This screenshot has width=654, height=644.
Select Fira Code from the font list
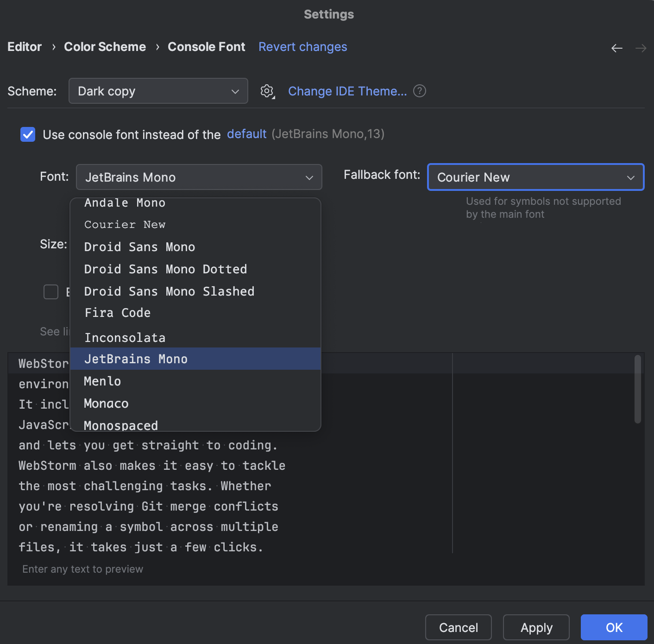coord(117,313)
